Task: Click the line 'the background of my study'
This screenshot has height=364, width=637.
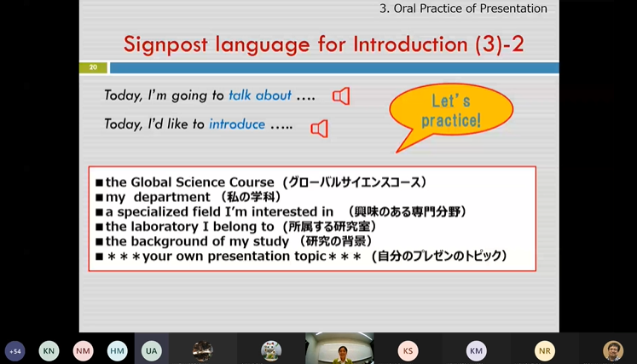Action: (x=197, y=241)
